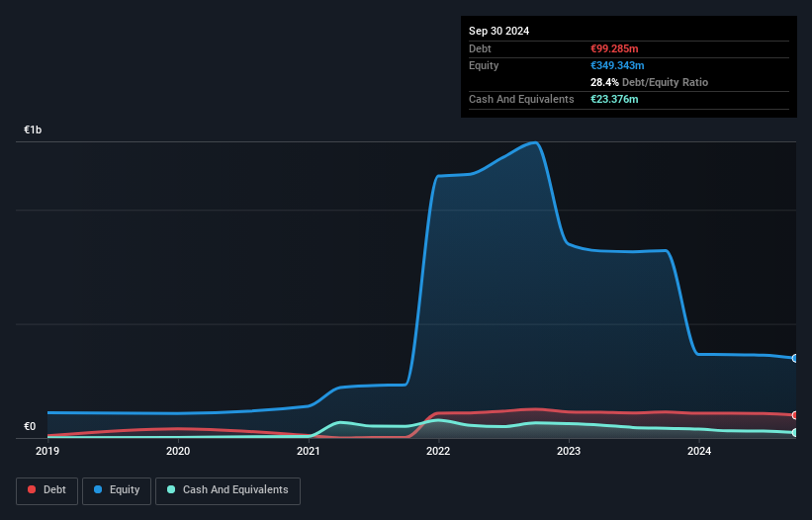Select the blue Equity endpoint marker
Image resolution: width=812 pixels, height=520 pixels.
(x=795, y=358)
